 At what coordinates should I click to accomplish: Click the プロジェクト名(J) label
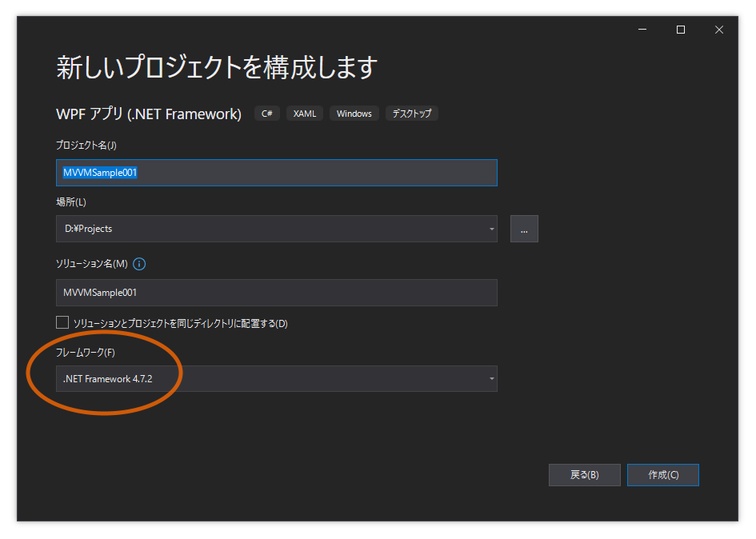86,145
